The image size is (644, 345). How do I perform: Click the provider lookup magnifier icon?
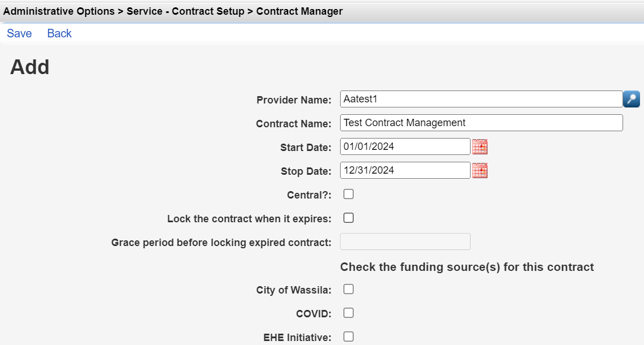631,99
